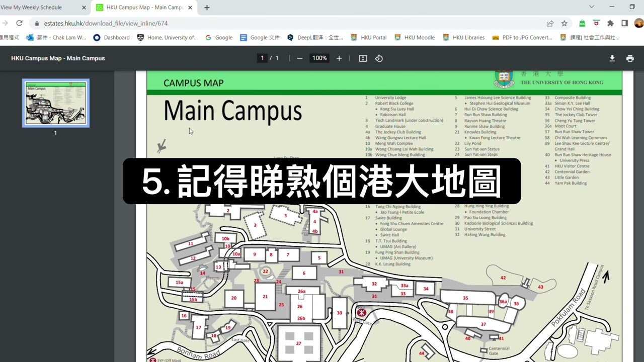Screen dimensions: 644x362
Task: Click 'K.K. Leung Building' legend entry
Action: click(392, 264)
